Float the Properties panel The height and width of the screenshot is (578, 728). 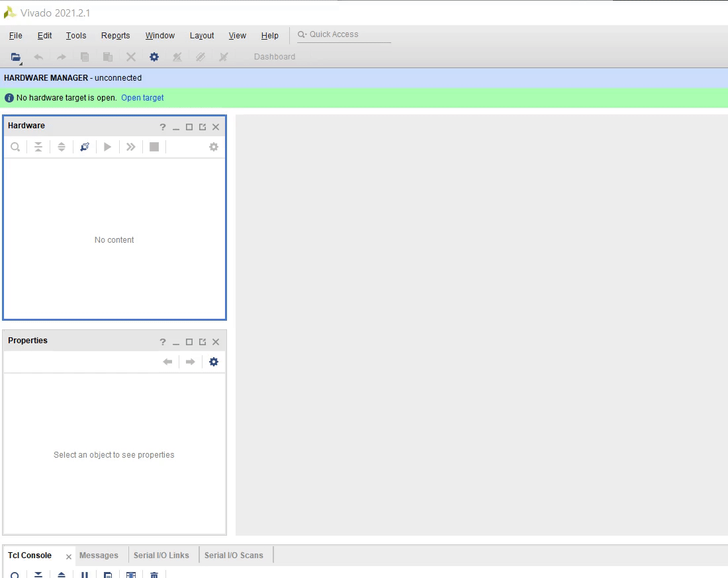click(x=203, y=342)
